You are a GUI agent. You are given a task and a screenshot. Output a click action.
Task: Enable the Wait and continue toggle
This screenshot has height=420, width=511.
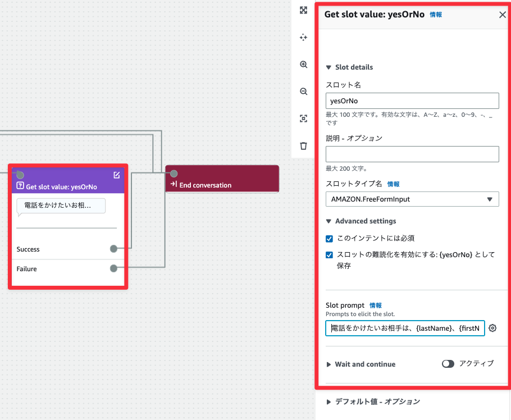pyautogui.click(x=448, y=364)
